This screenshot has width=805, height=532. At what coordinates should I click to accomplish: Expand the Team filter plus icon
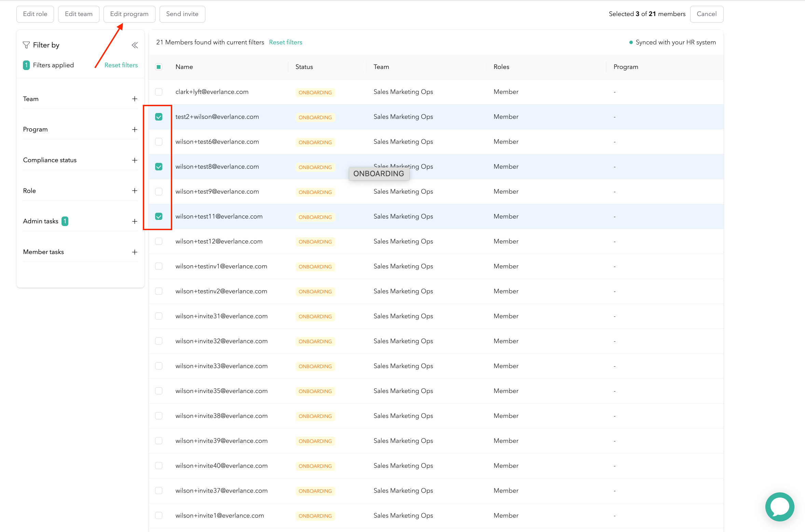(135, 99)
